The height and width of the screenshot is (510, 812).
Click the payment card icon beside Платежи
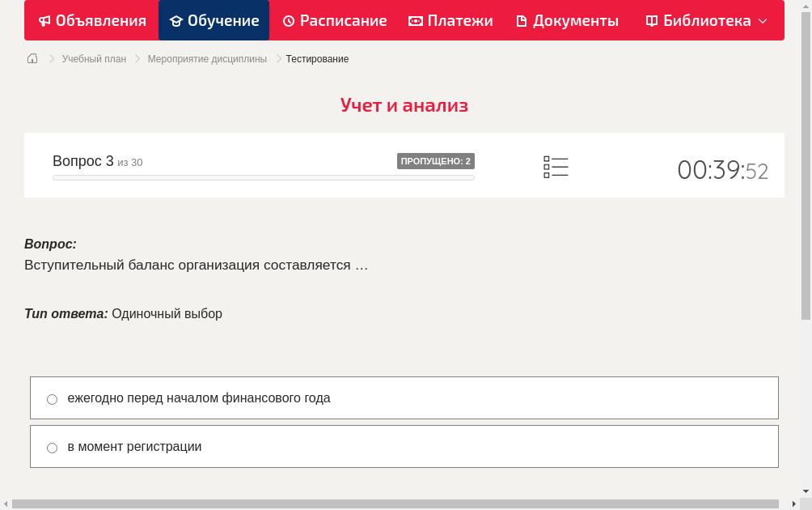(415, 20)
